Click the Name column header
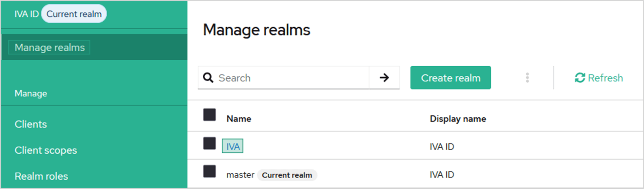 (x=239, y=119)
